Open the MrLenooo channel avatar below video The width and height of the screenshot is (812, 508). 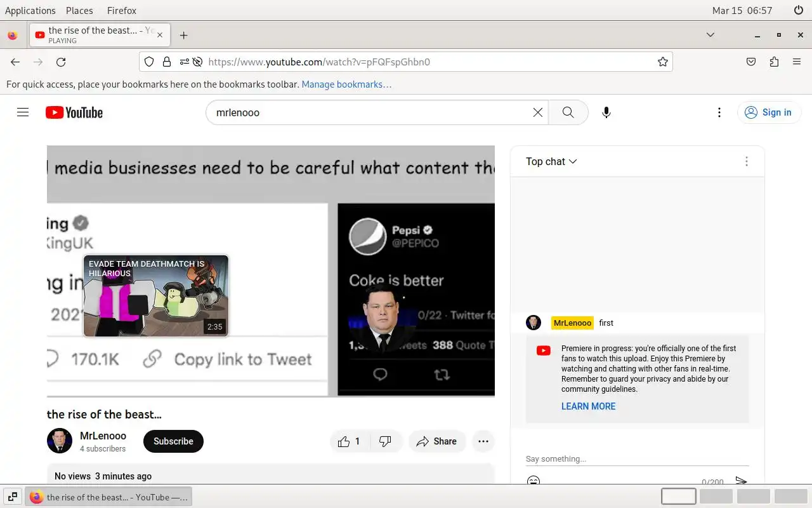pos(60,441)
